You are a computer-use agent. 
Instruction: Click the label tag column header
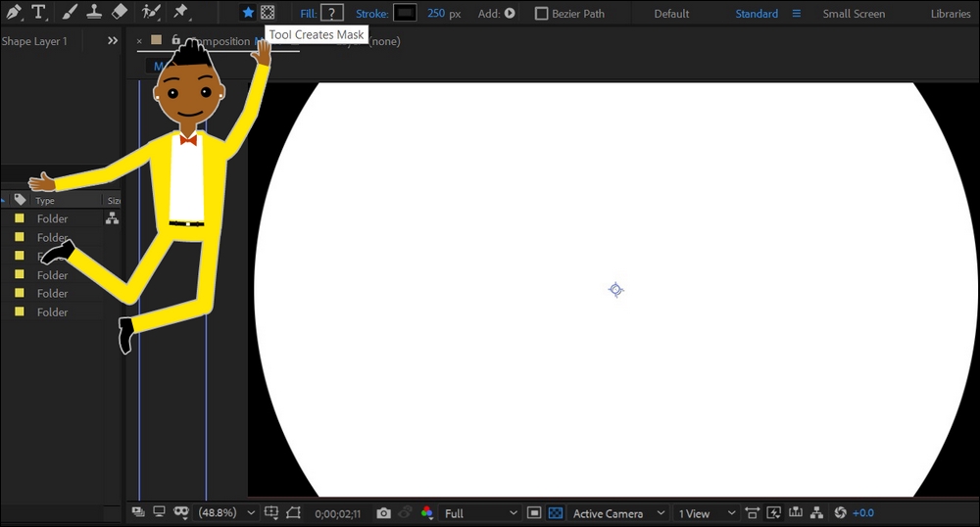pyautogui.click(x=21, y=200)
